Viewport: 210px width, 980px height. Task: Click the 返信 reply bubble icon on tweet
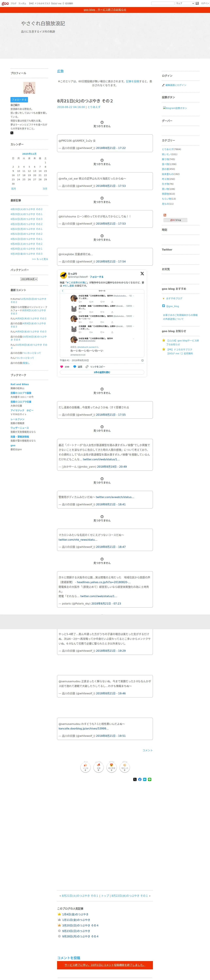pos(75,367)
